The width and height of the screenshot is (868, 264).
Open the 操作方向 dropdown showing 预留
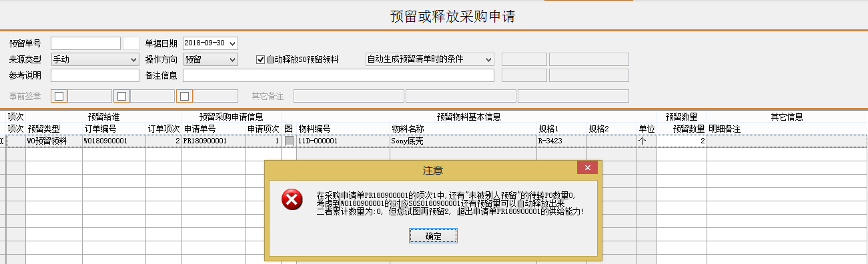232,59
